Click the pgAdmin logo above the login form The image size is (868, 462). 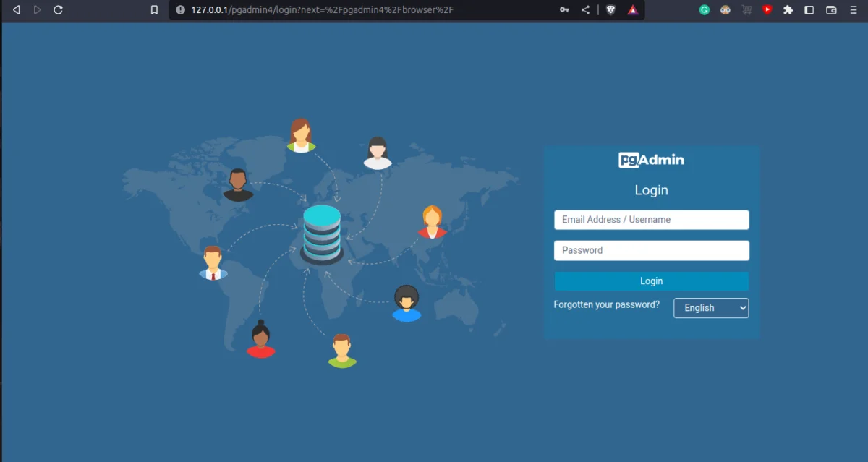(x=651, y=160)
